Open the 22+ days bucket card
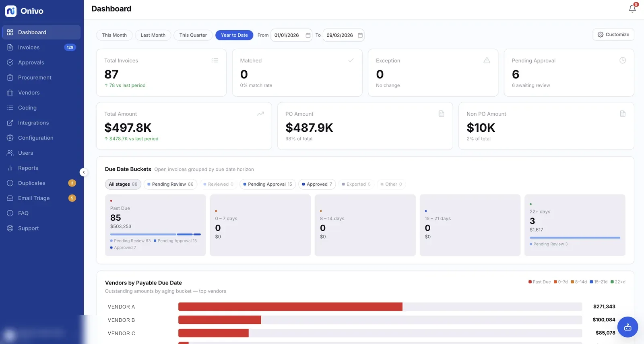644x344 pixels. point(575,225)
